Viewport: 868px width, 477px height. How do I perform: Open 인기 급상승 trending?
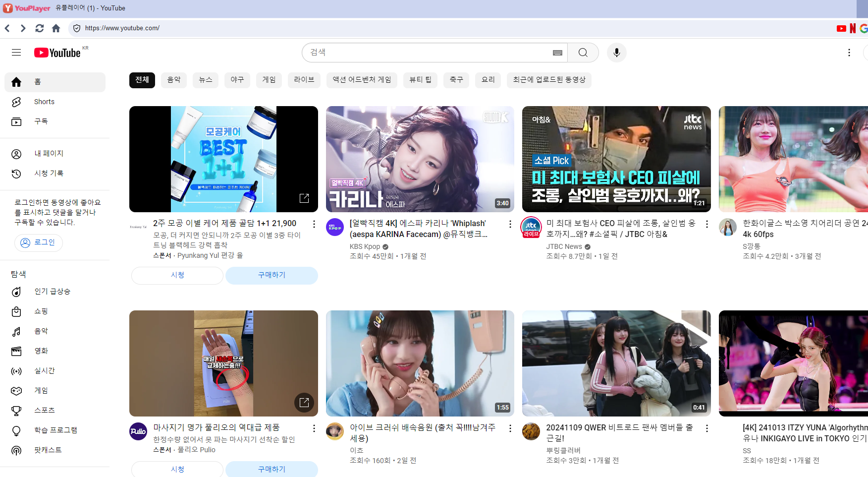pyautogui.click(x=55, y=292)
